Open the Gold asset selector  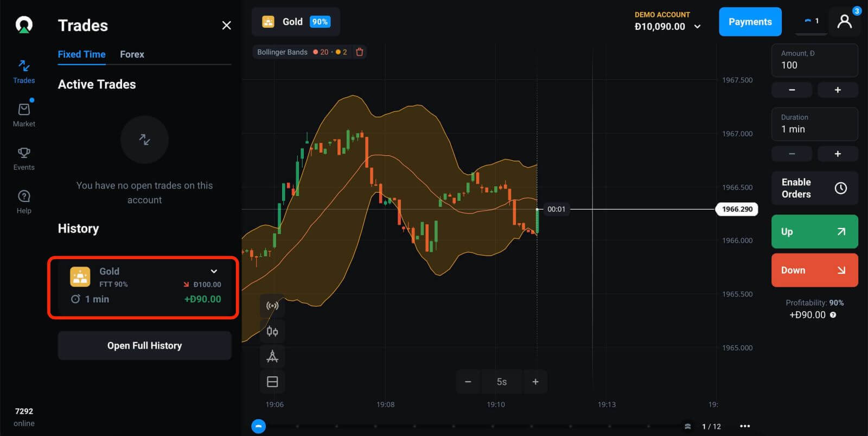[295, 22]
